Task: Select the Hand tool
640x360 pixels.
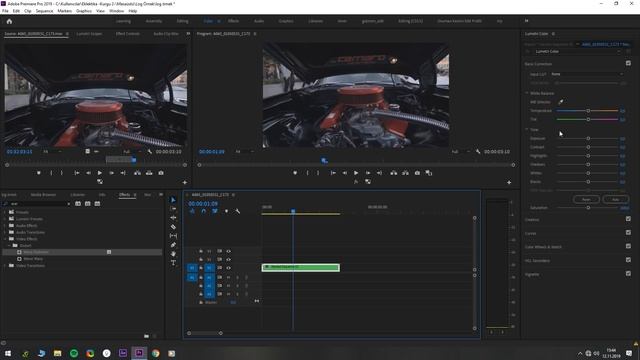Action: 173,253
